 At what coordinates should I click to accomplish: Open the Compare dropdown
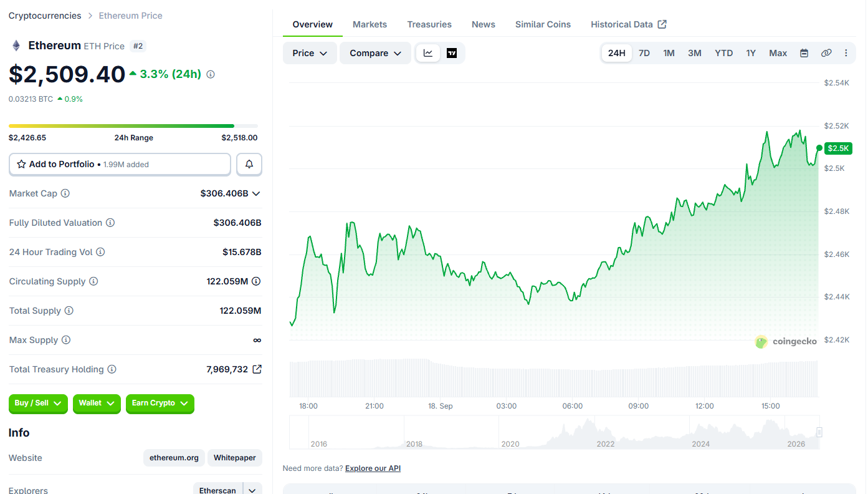click(375, 53)
